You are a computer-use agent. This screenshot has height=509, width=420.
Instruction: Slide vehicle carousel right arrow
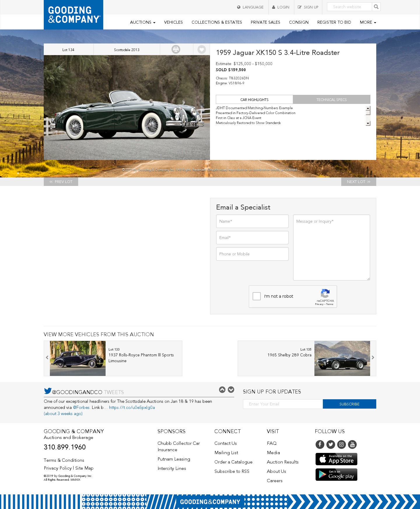[373, 358]
